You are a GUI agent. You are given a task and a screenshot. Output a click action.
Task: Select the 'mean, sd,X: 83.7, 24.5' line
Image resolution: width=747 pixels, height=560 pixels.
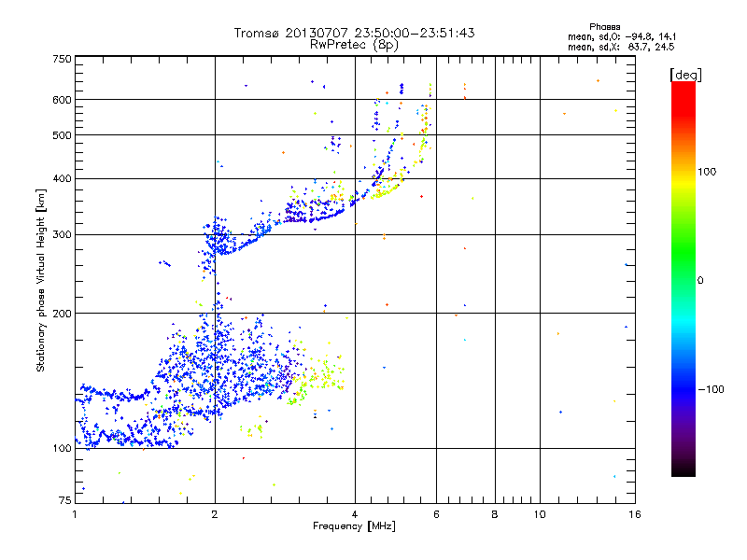pyautogui.click(x=621, y=47)
